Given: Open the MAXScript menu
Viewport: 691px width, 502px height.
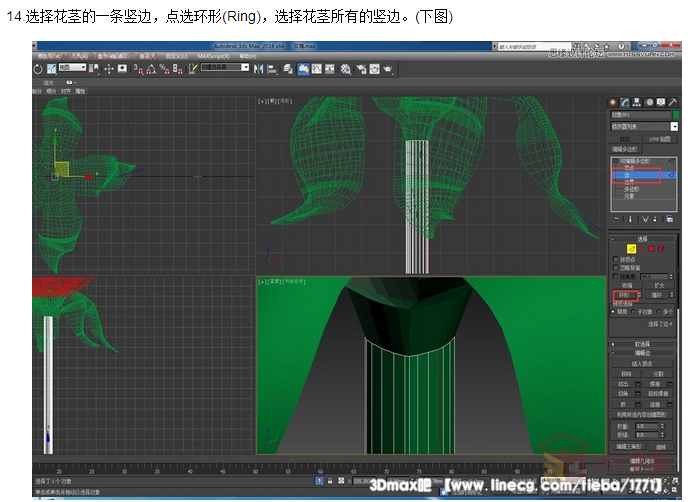Looking at the screenshot, I should tap(212, 56).
